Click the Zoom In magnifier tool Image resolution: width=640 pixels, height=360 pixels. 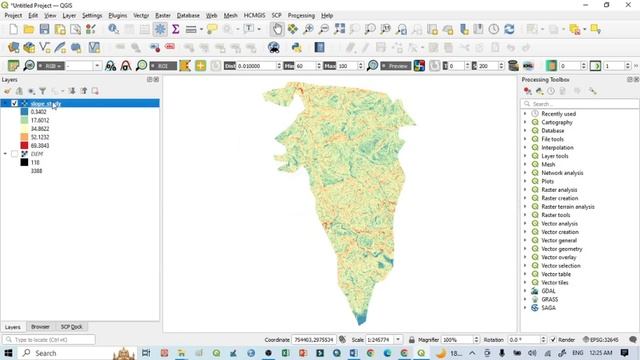point(308,29)
